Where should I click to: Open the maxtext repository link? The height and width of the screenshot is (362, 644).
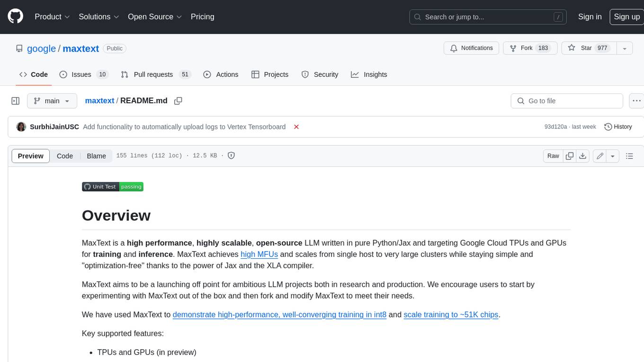(81, 48)
